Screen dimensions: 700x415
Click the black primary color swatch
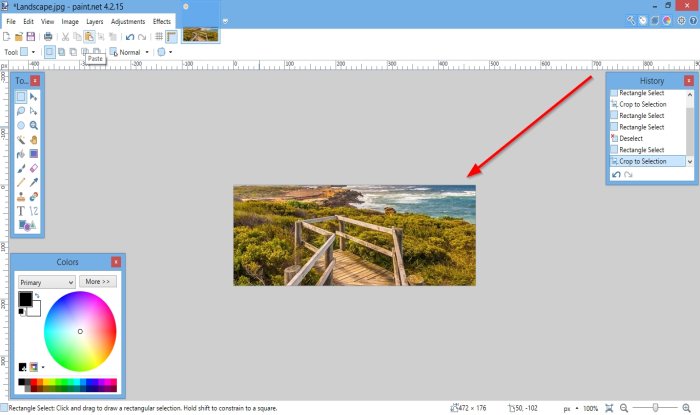[x=25, y=299]
